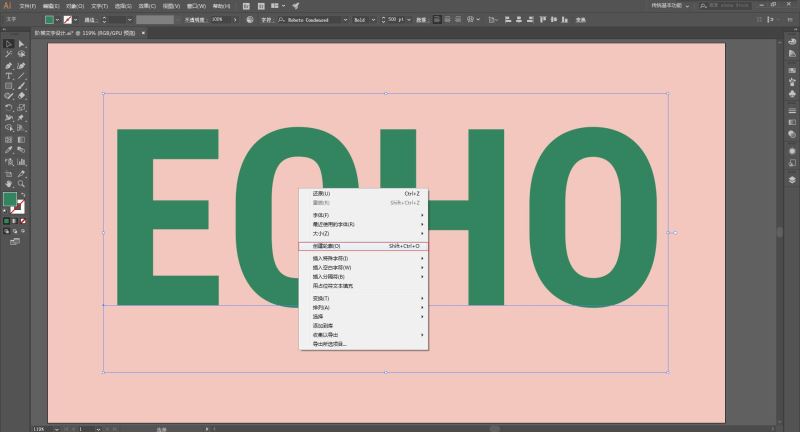Click the 不透明度 opacity label link
The width and height of the screenshot is (800, 432).
click(194, 20)
